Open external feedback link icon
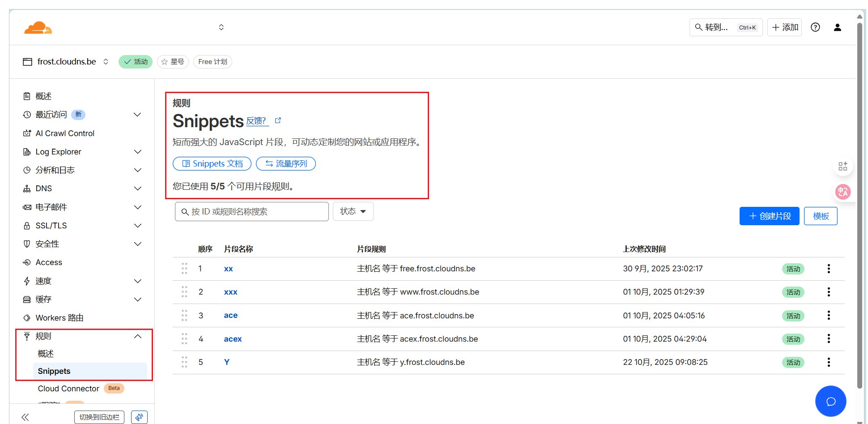868x424 pixels. tap(278, 120)
